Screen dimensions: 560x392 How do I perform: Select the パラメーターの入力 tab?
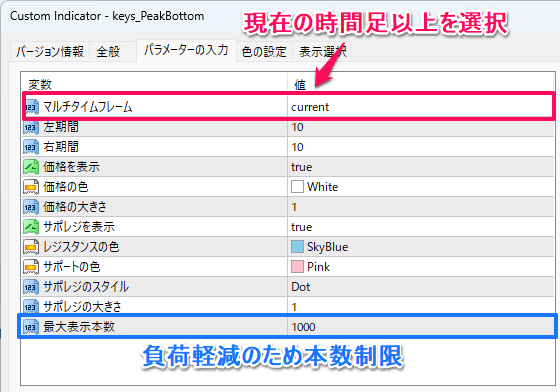(x=186, y=50)
